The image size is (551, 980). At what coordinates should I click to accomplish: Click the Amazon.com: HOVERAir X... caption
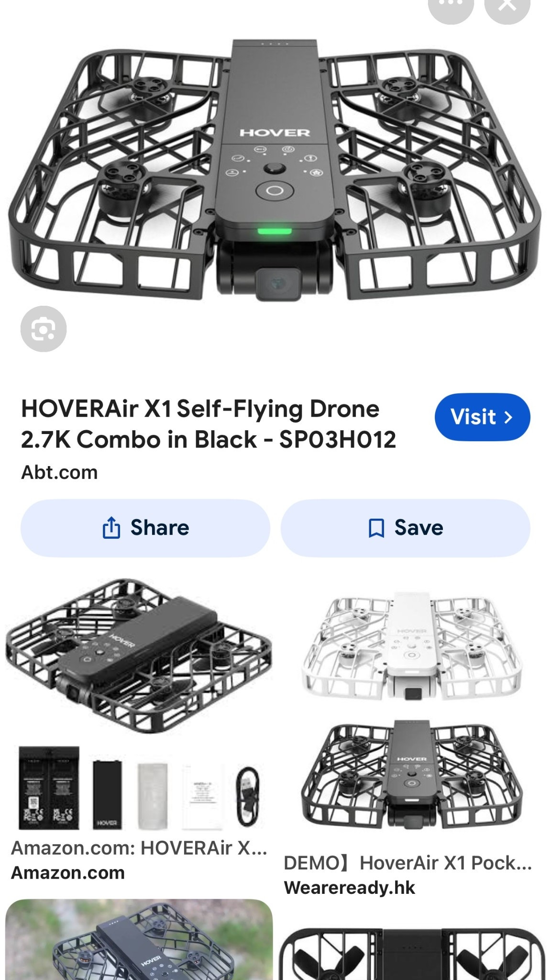139,848
